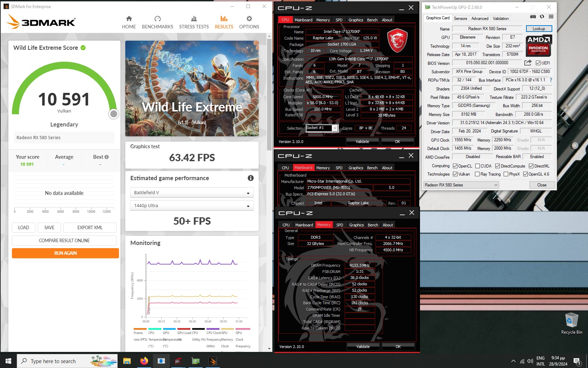The width and height of the screenshot is (588, 368).
Task: Open the Bench tab in top CPU-Z window
Action: click(372, 20)
